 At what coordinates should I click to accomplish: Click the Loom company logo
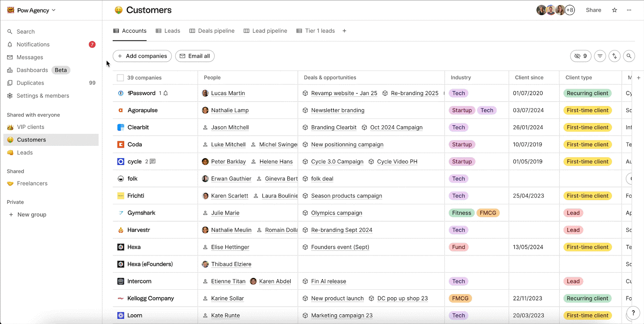click(121, 316)
